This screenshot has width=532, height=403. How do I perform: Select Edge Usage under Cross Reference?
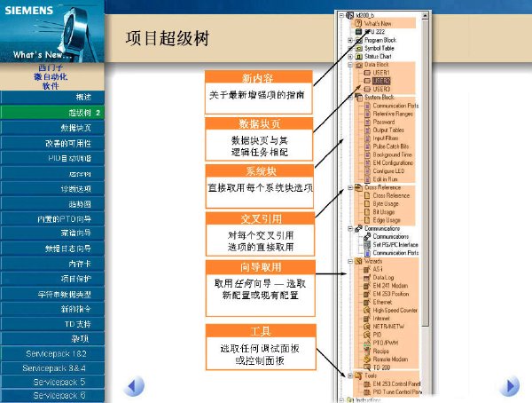(387, 220)
